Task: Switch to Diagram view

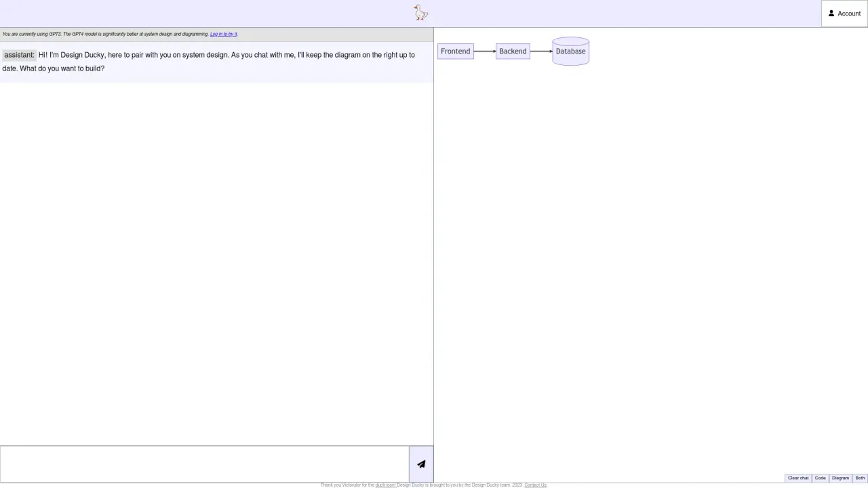Action: [840, 478]
